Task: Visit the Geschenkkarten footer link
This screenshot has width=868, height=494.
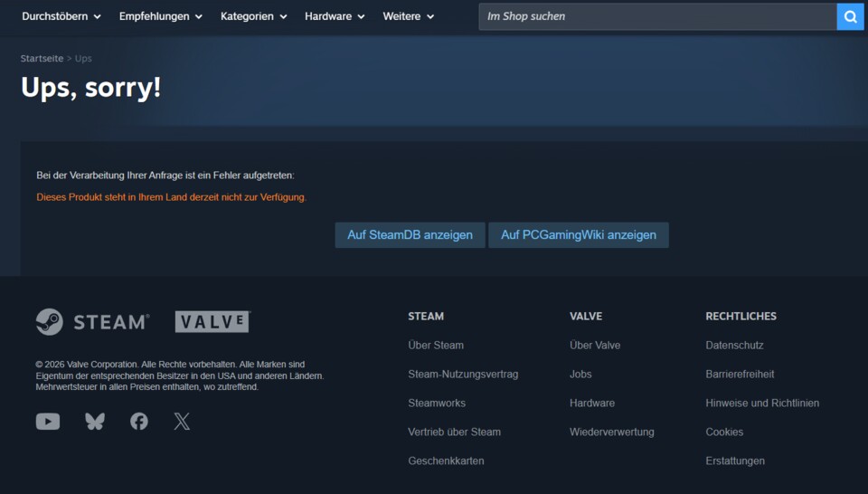Action: (446, 461)
